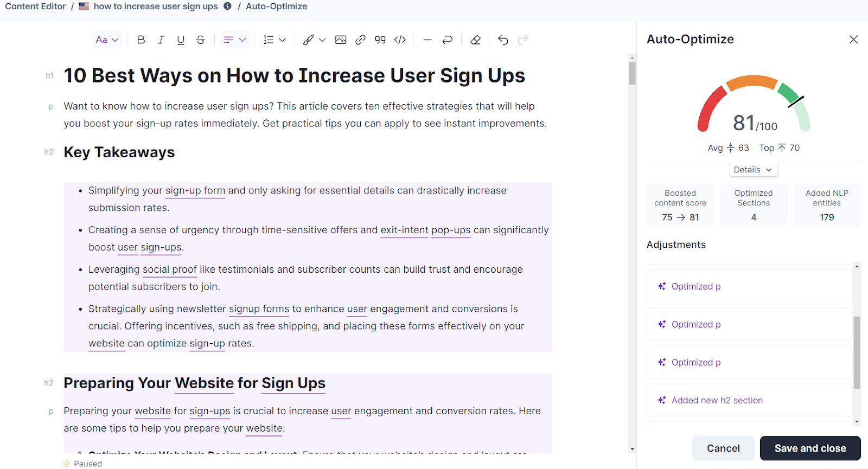
Task: Click the content score gauge
Action: [754, 104]
